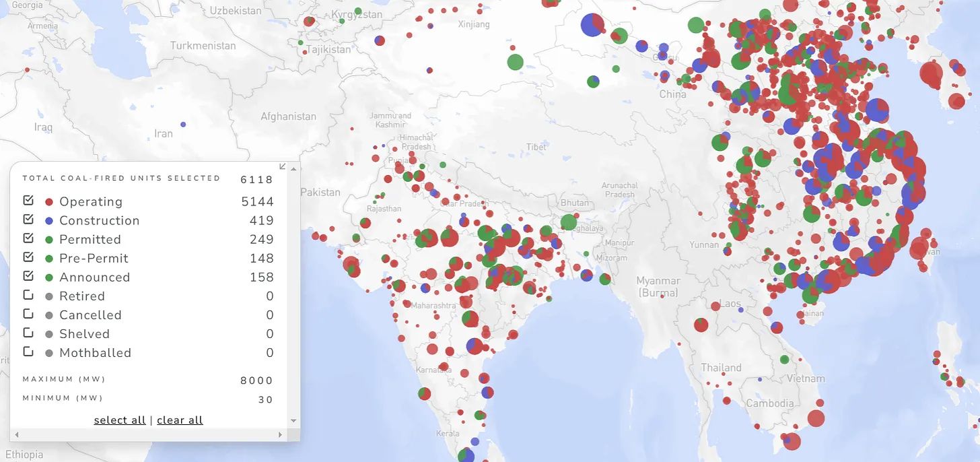This screenshot has width=980, height=462.
Task: Select the large green marker below Xinjiang
Action: (515, 62)
